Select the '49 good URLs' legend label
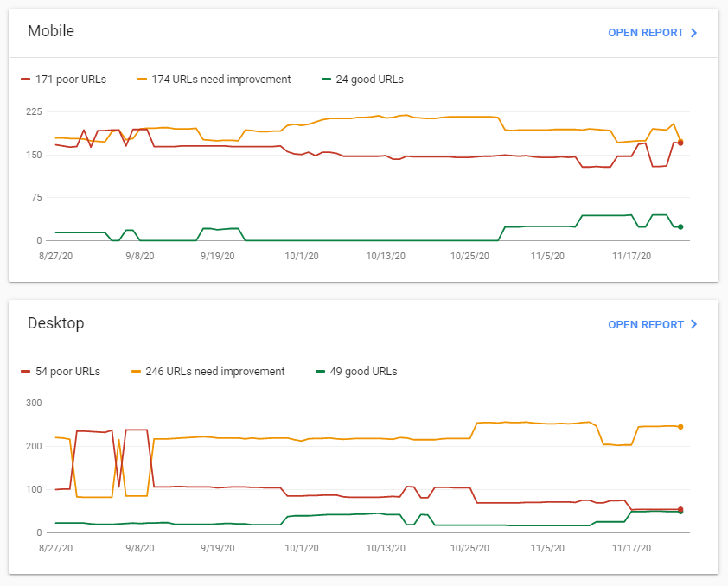This screenshot has width=728, height=586. [363, 372]
